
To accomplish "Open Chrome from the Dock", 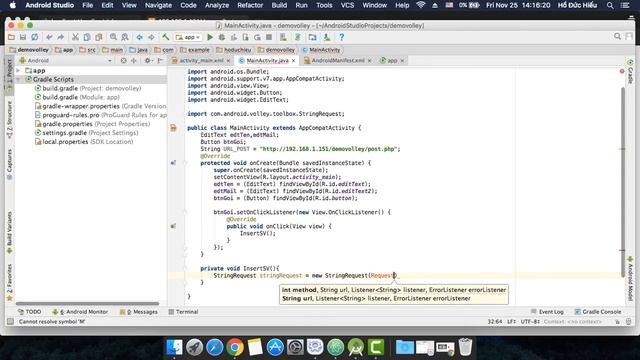I will (x=235, y=347).
